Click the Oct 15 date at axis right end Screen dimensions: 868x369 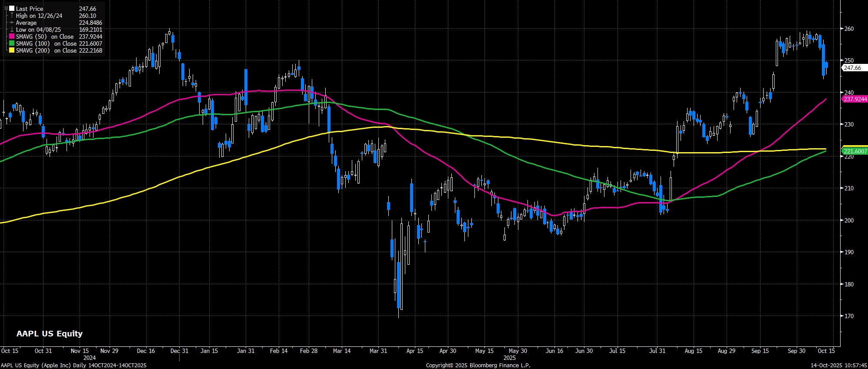click(x=826, y=351)
